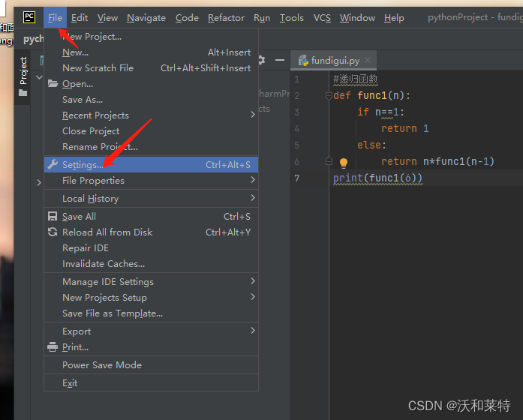Open the Run menu

[x=261, y=18]
